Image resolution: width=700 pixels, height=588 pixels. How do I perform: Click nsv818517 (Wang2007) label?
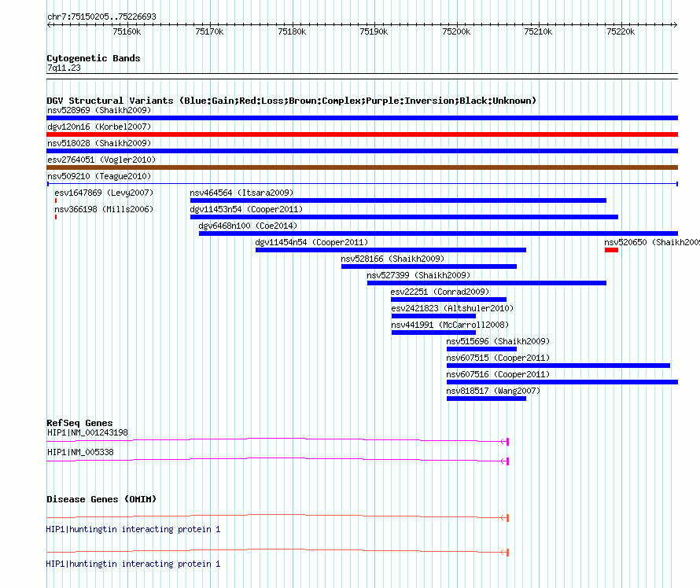pyautogui.click(x=493, y=391)
